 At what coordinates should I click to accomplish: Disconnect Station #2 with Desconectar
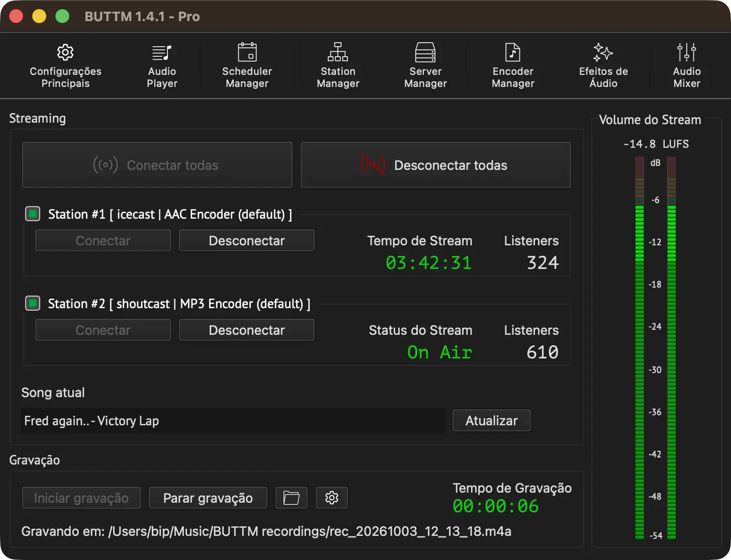point(247,330)
